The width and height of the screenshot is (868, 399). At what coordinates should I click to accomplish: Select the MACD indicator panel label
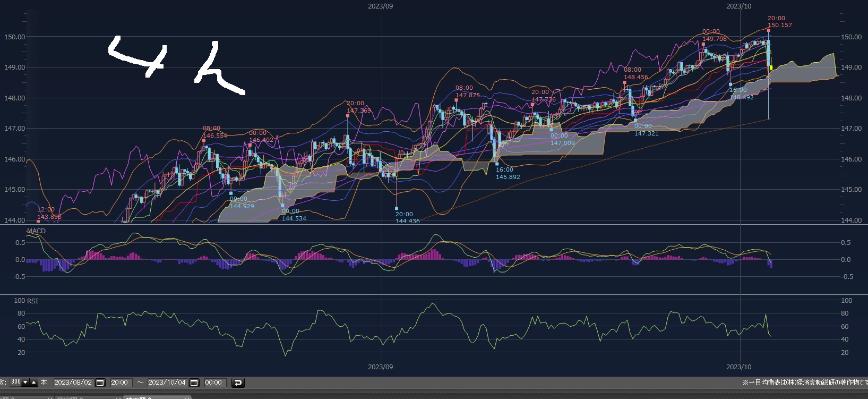point(36,231)
